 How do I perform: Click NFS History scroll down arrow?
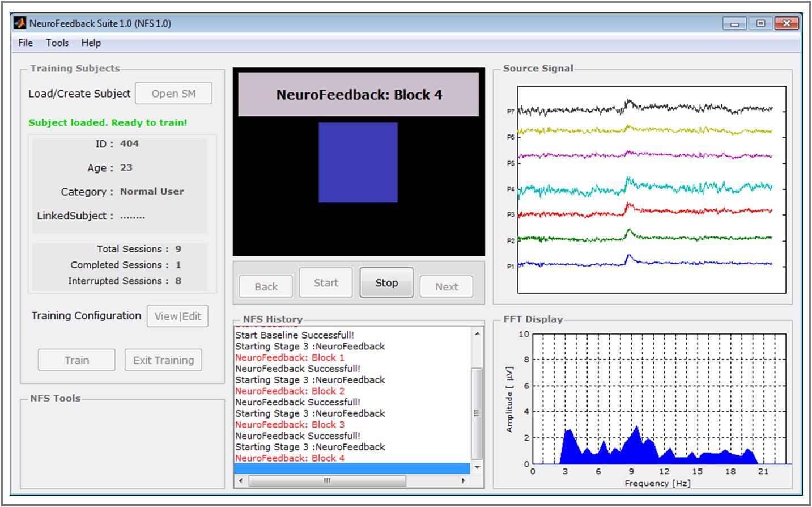click(x=477, y=467)
